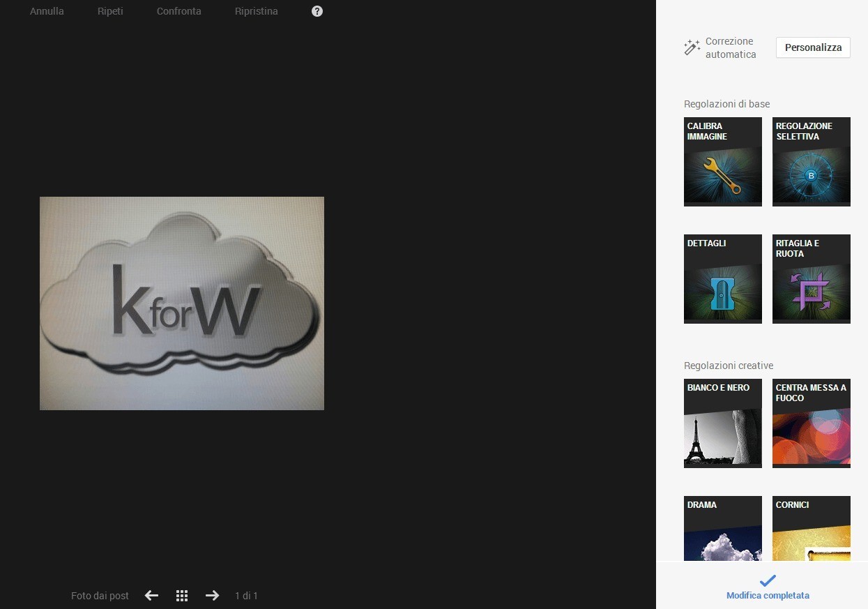Select the Ritaglia e Ruota crop tool
Viewport: 868px width, 609px height.
coord(811,279)
